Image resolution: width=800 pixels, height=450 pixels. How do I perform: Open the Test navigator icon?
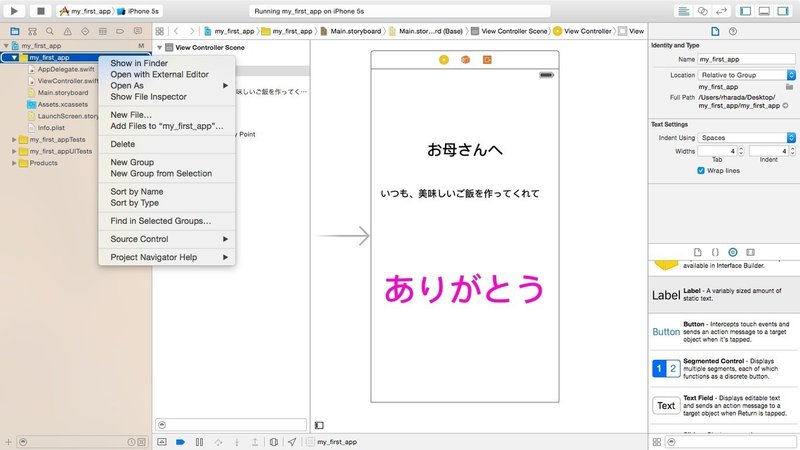click(x=85, y=31)
